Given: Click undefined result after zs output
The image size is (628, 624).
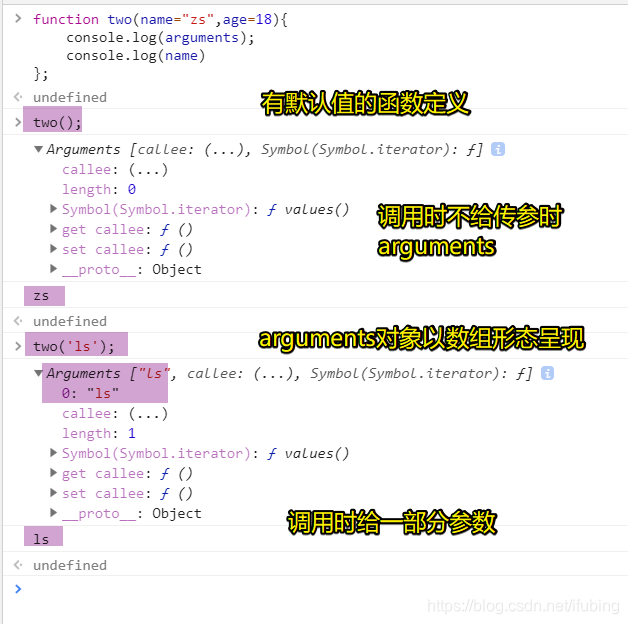Looking at the screenshot, I should (70, 321).
